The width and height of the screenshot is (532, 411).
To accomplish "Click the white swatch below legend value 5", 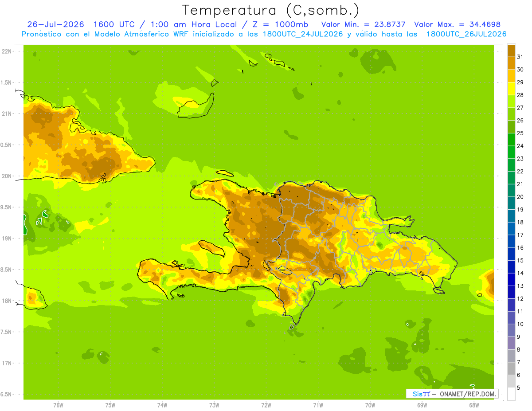I will pyautogui.click(x=511, y=394).
